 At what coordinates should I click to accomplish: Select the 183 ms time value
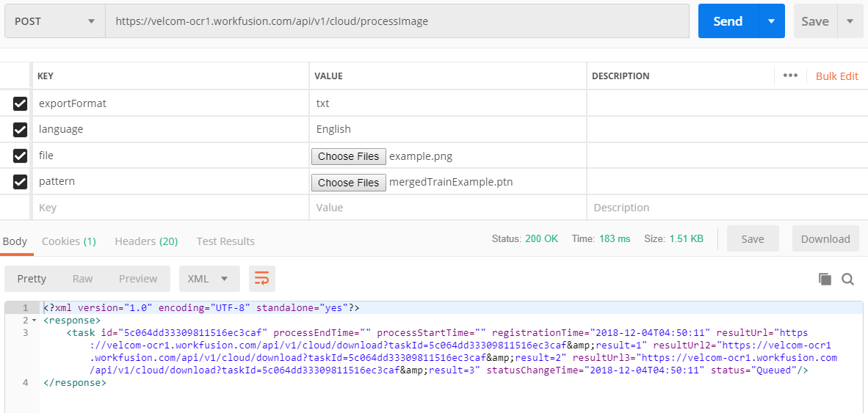(x=615, y=239)
